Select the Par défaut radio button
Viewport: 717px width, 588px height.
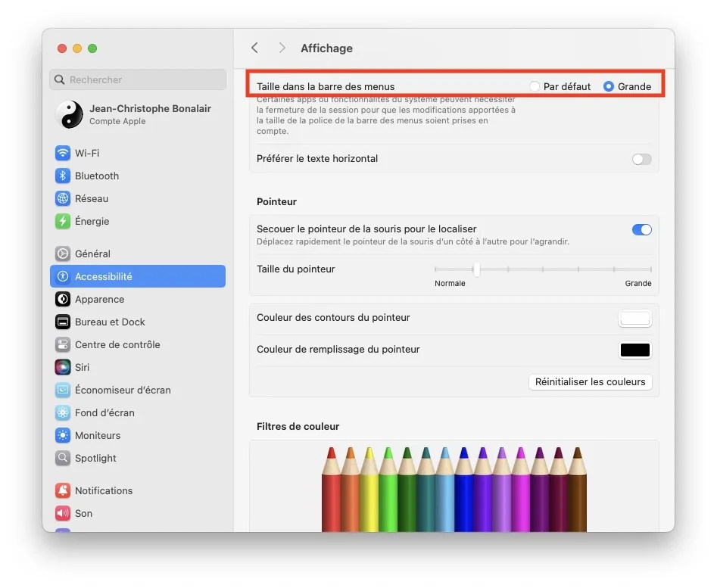point(535,86)
